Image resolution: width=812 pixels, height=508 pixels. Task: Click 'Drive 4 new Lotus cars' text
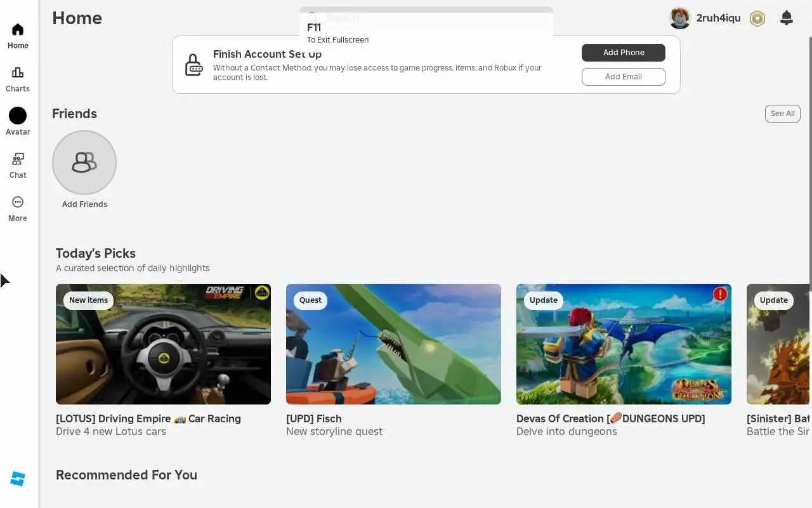tap(111, 432)
